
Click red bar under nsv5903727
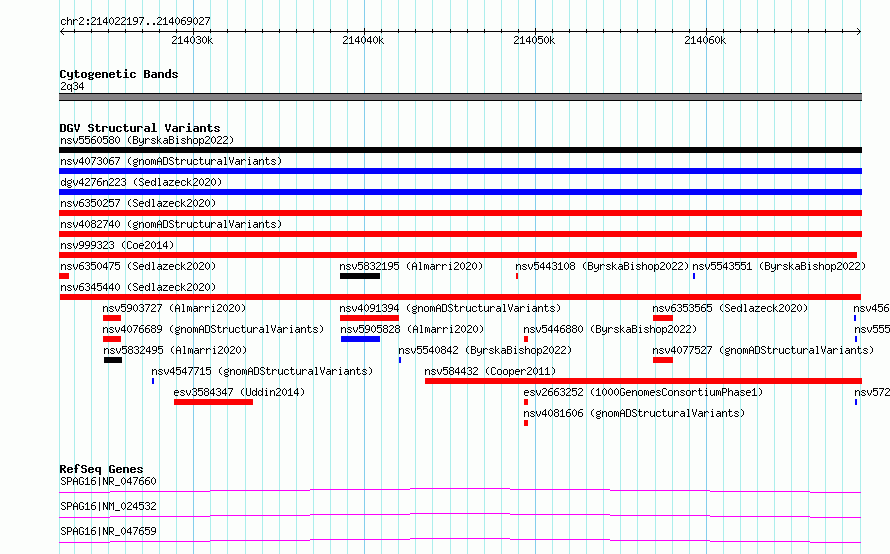coord(112,318)
